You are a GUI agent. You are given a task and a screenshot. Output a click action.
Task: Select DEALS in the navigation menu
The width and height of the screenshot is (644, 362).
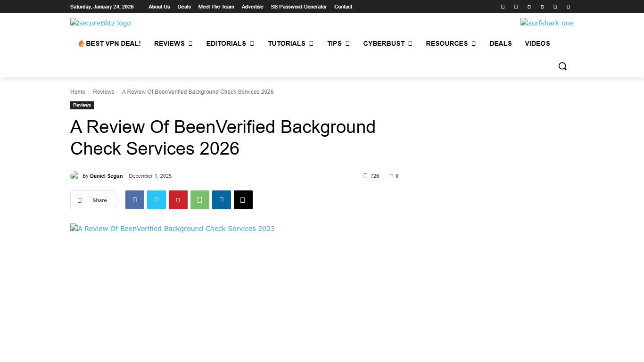coord(501,43)
